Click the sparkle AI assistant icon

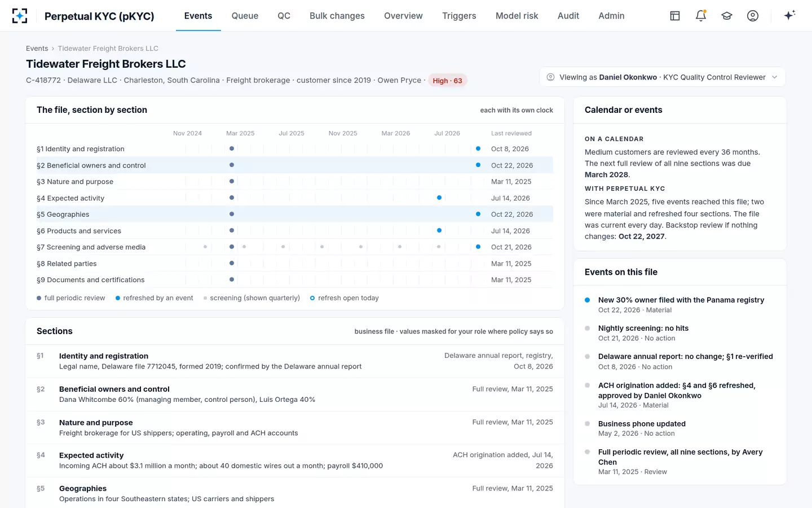[789, 15]
